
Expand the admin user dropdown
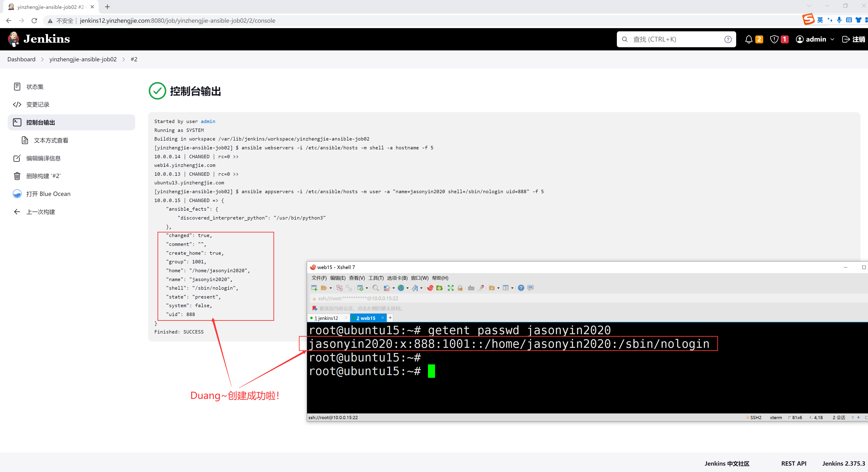tap(832, 39)
